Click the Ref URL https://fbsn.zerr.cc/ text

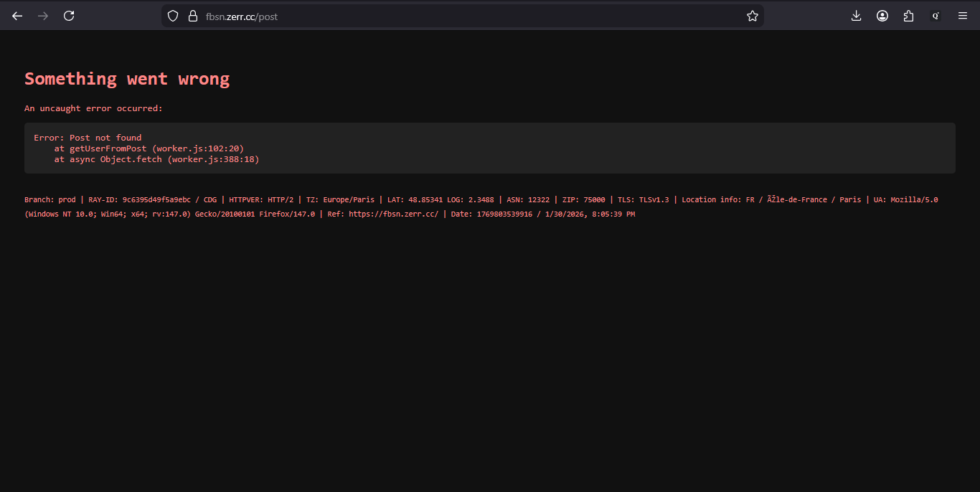click(393, 214)
